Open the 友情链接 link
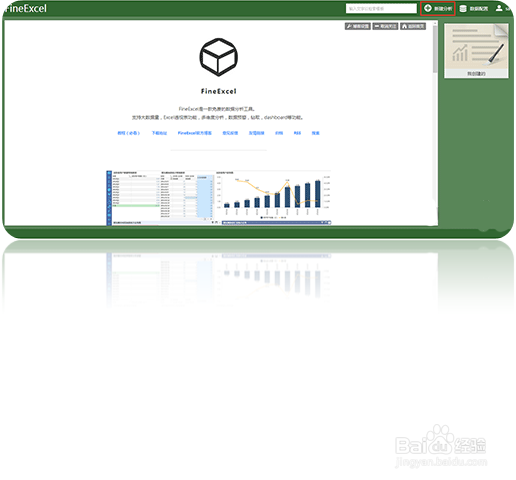The height and width of the screenshot is (480, 516). 256,133
